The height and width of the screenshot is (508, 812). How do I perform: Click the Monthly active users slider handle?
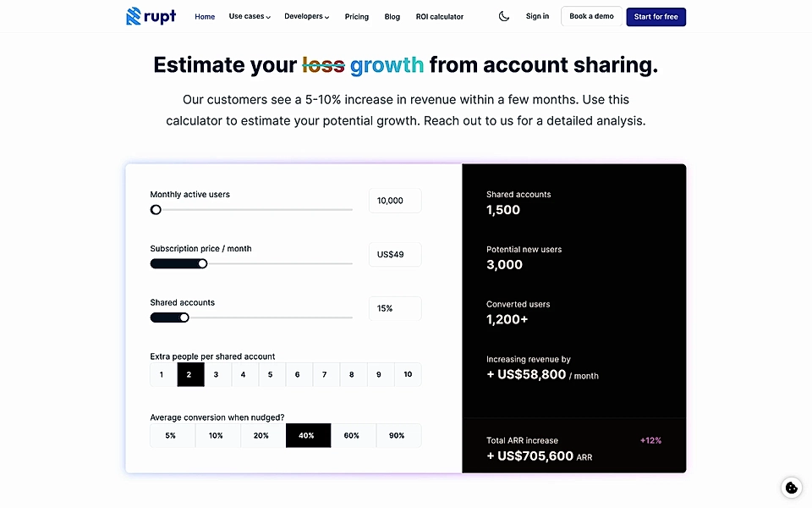155,209
